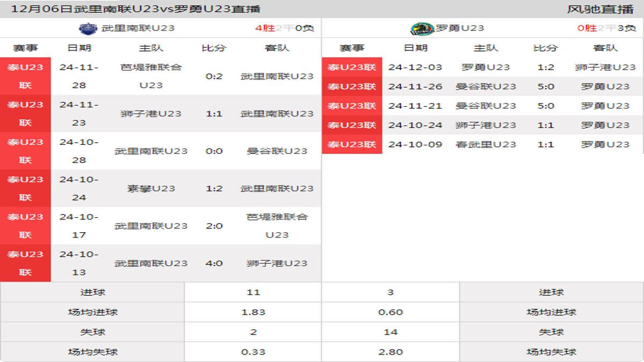The image size is (644, 362).
Task: Select the date cell 24-10-13
Action: [79, 263]
